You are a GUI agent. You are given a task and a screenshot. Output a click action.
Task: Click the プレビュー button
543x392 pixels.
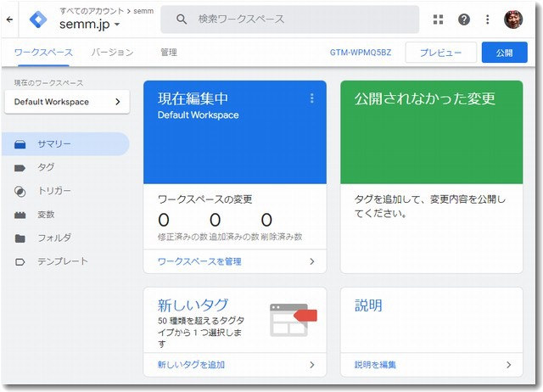[x=441, y=53]
